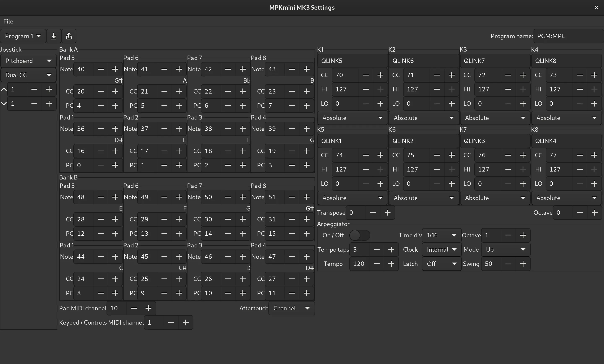Image resolution: width=604 pixels, height=364 pixels.
Task: Increase K1 CC value with plus
Action: [x=380, y=75]
